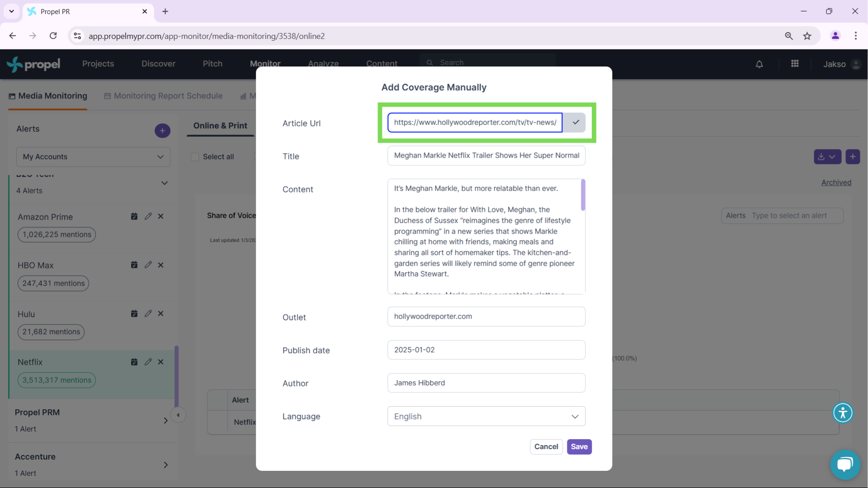Screen dimensions: 868x488
Task: Click the browser address bar URL
Action: tap(207, 36)
